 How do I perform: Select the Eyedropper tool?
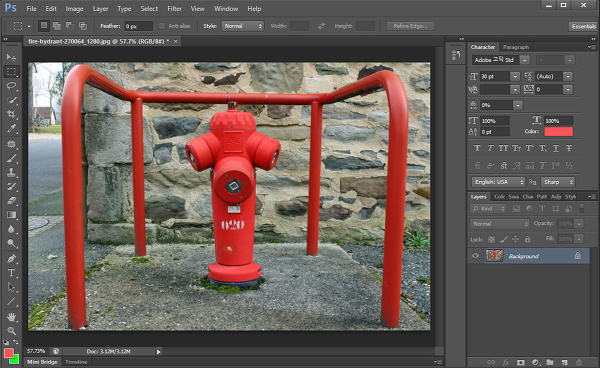coord(11,129)
